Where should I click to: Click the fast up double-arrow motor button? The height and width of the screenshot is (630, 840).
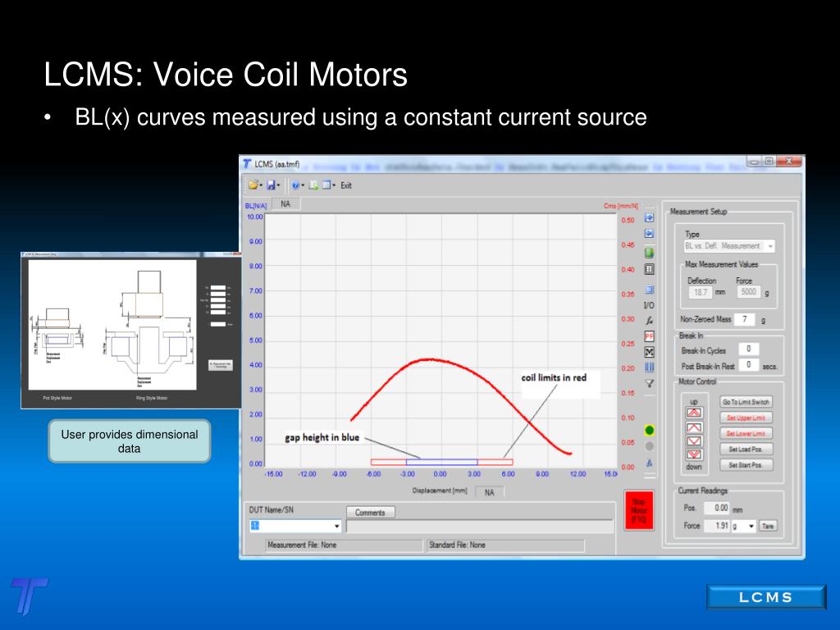pos(694,413)
